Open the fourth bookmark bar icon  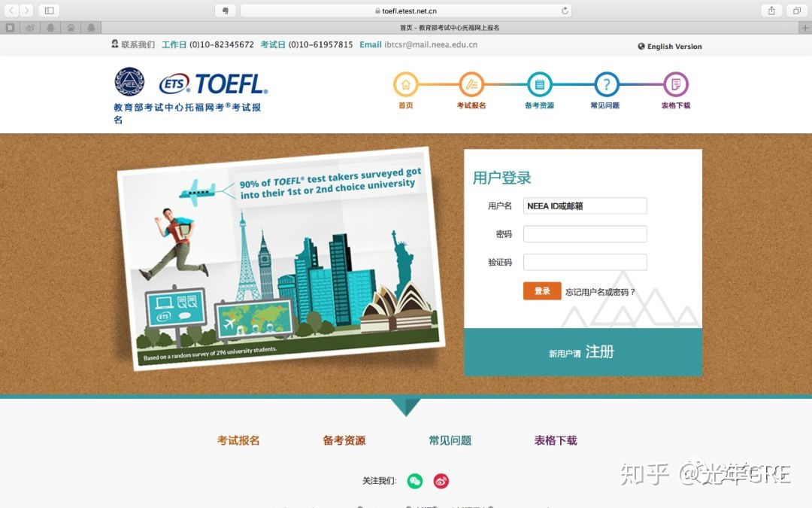pos(71,28)
